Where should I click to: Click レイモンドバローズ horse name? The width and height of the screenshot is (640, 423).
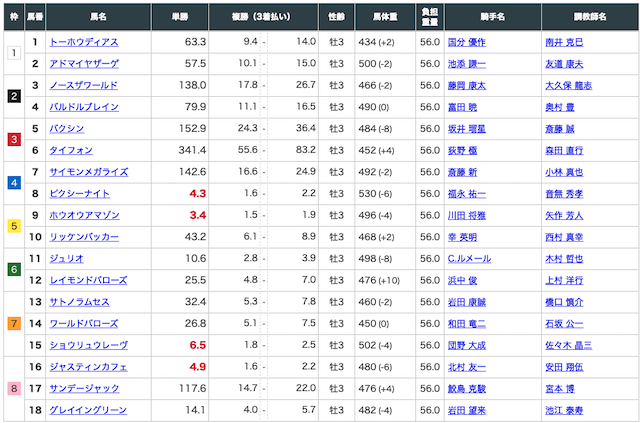pos(88,280)
